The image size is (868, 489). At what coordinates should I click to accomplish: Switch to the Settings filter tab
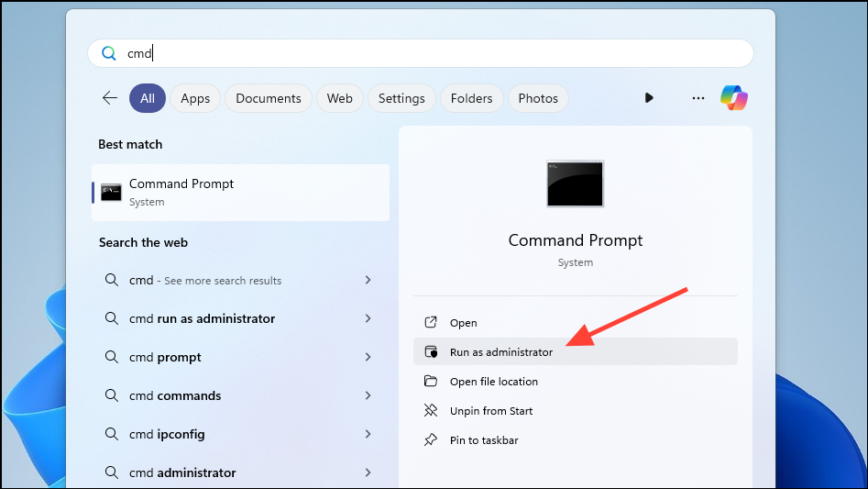(401, 98)
